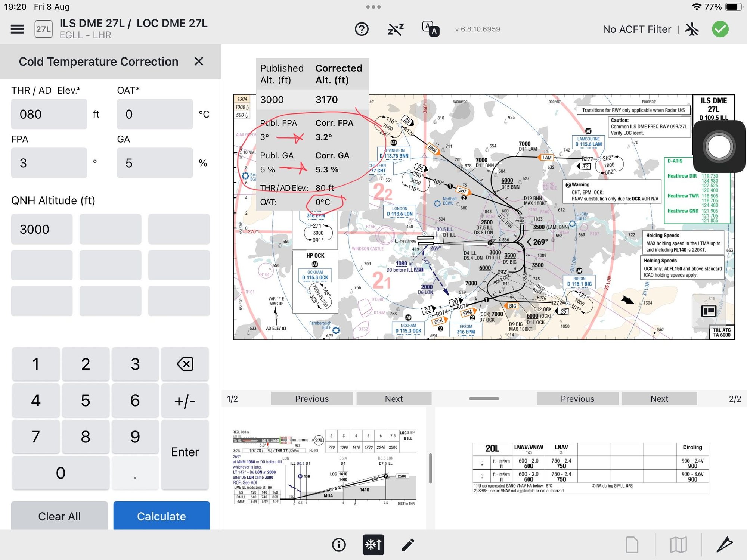Open the language translate icon
The width and height of the screenshot is (747, 560).
(431, 29)
